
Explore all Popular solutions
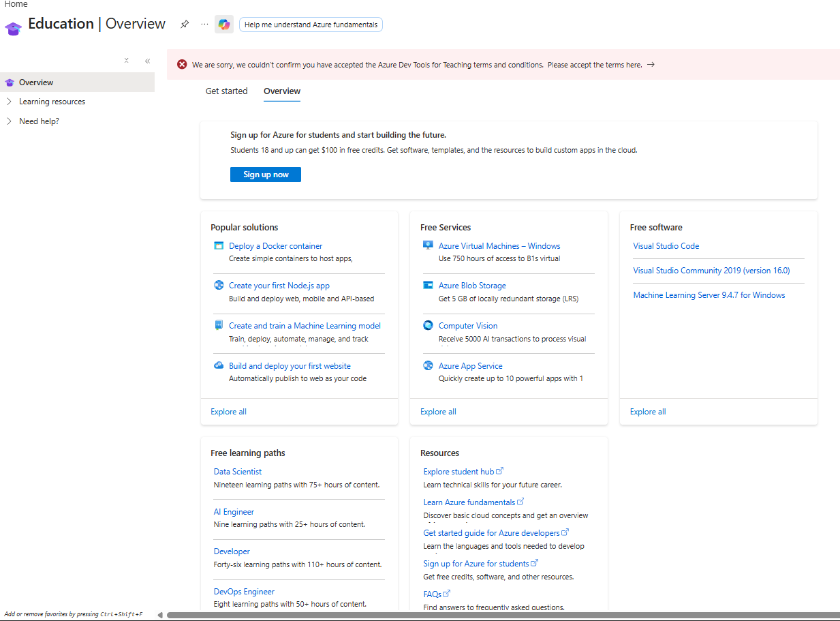tap(229, 412)
